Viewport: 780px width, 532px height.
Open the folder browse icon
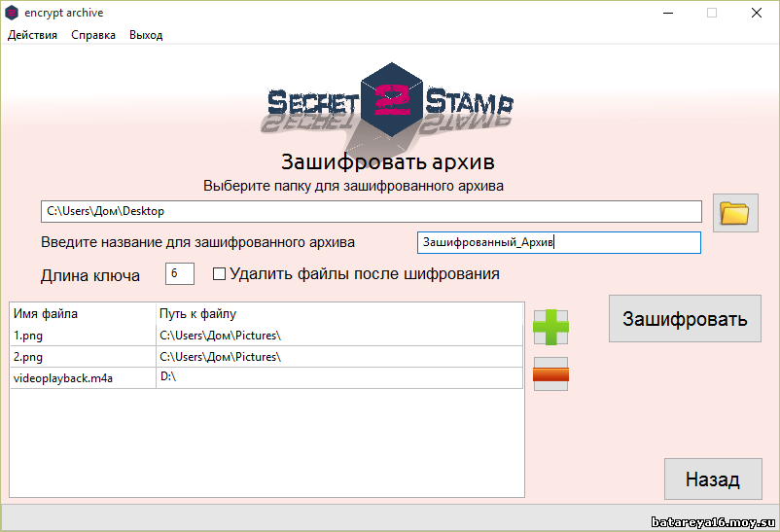coord(735,213)
